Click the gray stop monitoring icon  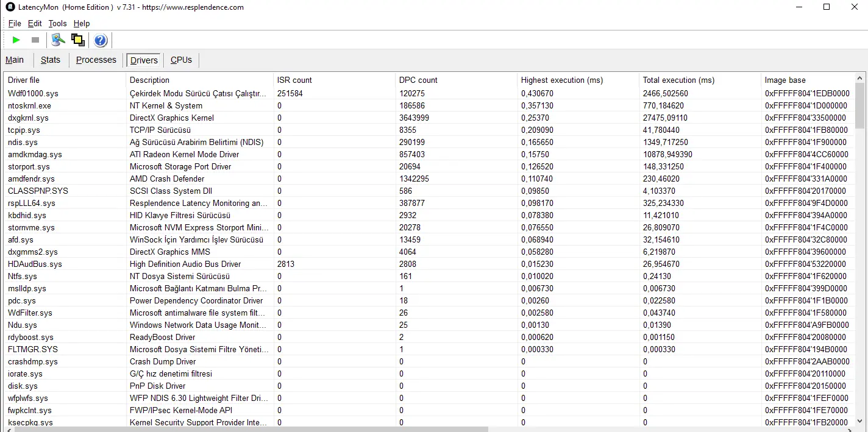[35, 40]
